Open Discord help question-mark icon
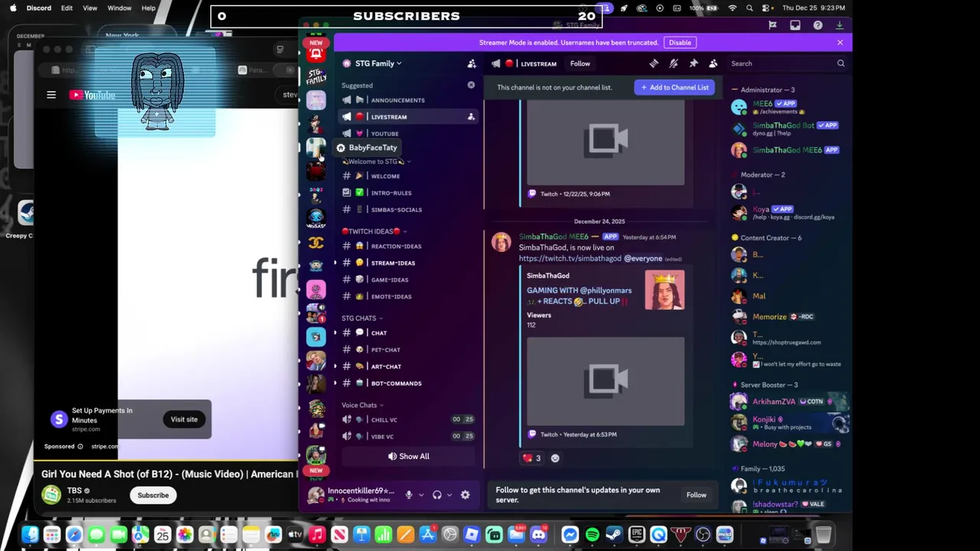 [818, 25]
